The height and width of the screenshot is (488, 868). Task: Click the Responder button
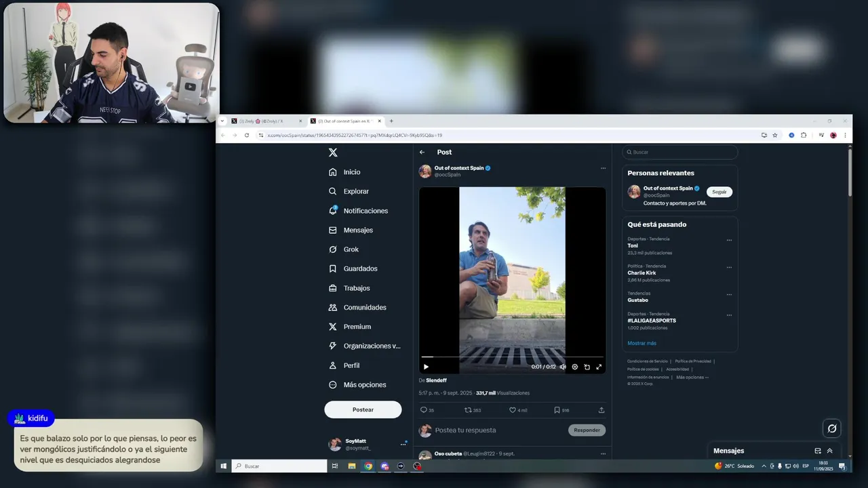[x=587, y=430]
